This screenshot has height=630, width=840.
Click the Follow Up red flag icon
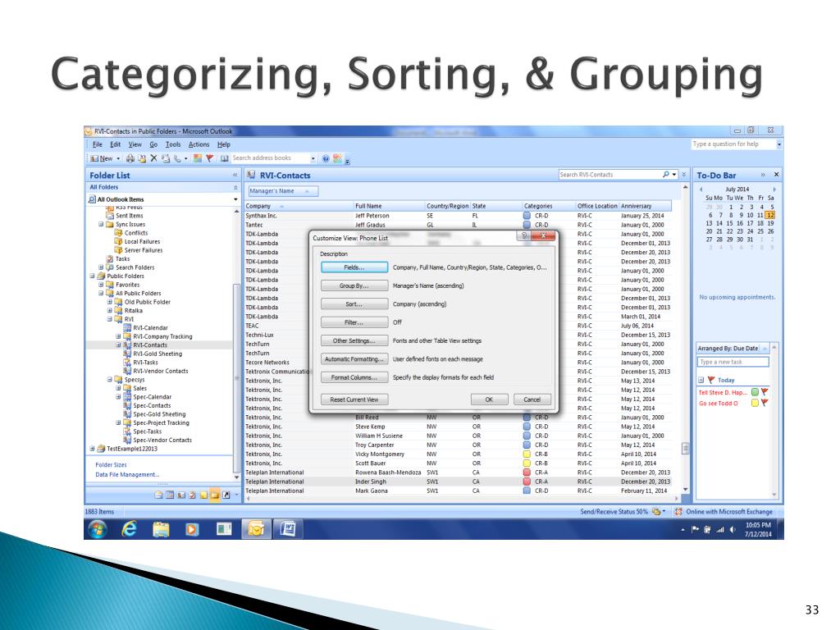pyautogui.click(x=209, y=158)
